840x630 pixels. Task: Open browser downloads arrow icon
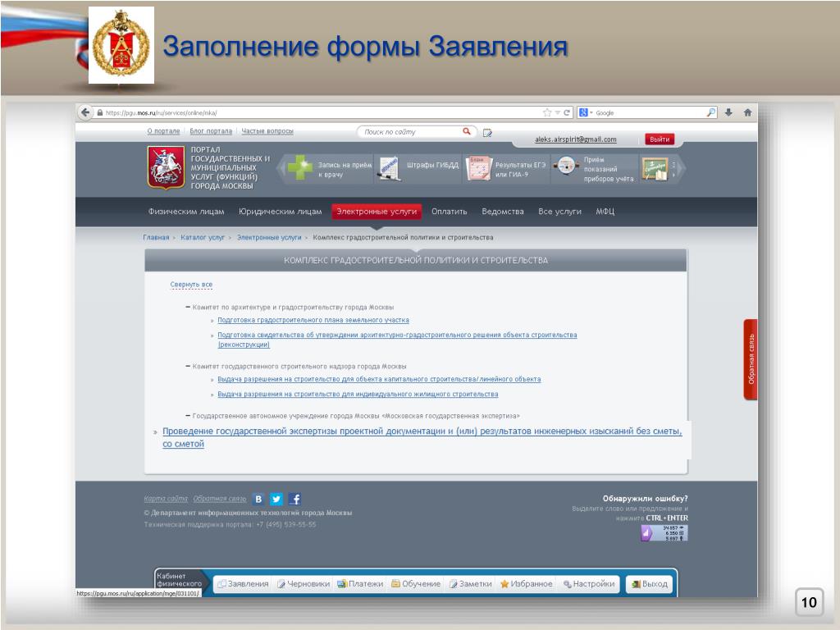728,112
